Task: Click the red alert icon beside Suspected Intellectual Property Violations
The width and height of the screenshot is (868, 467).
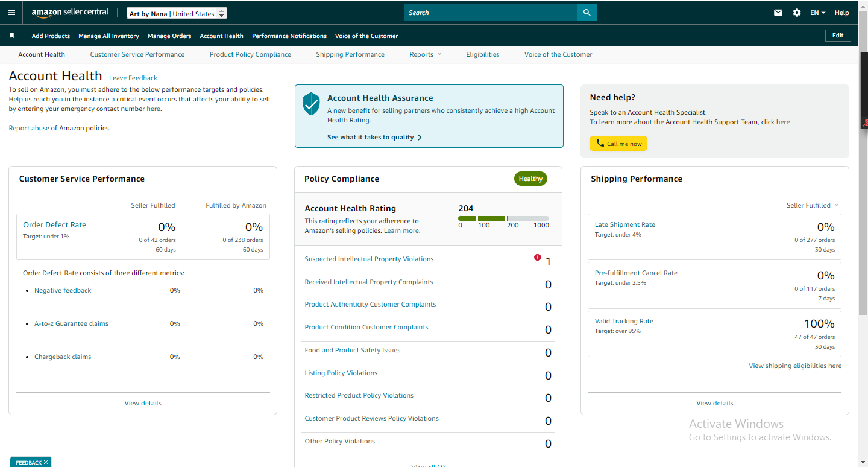Action: click(538, 258)
